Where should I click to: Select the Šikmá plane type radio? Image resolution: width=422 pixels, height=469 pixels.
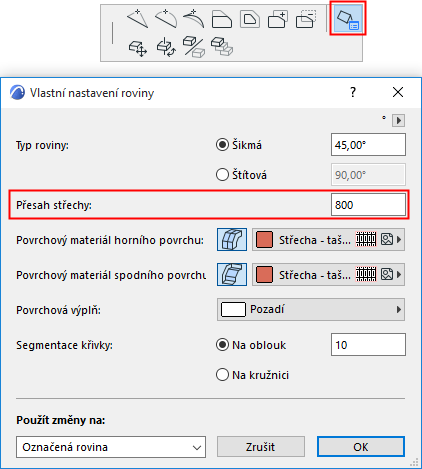222,145
